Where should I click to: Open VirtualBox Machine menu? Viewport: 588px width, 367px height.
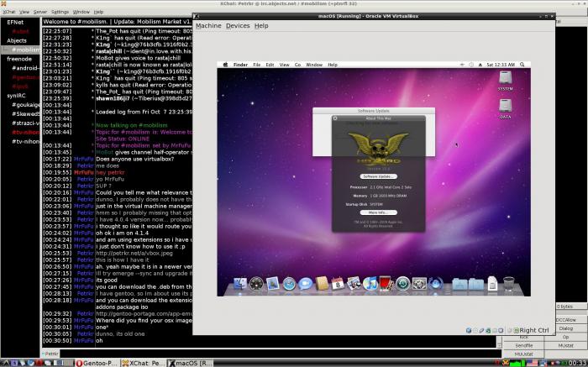(208, 26)
